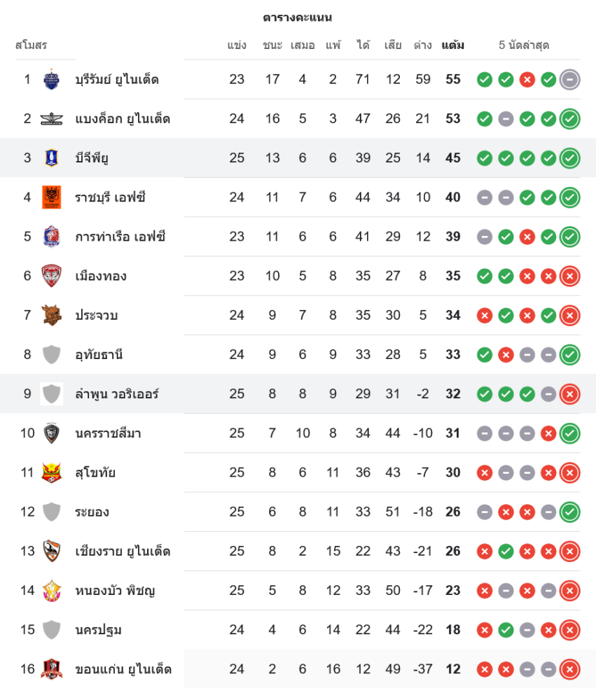This screenshot has height=700, width=596.
Task: Click the ตารางคะแนน table title
Action: [x=298, y=17]
